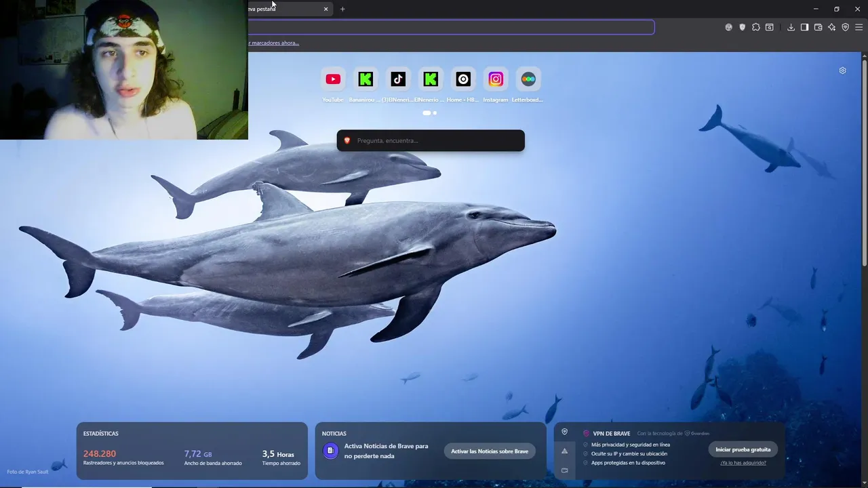Select the Brave Talk camera widget tab

564,470
